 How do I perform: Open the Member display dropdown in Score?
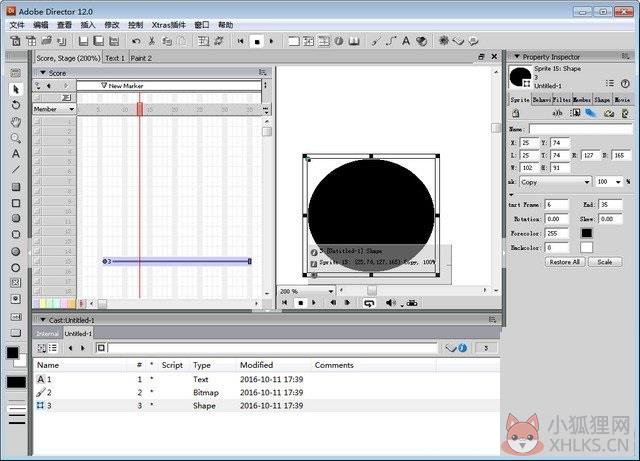point(54,109)
